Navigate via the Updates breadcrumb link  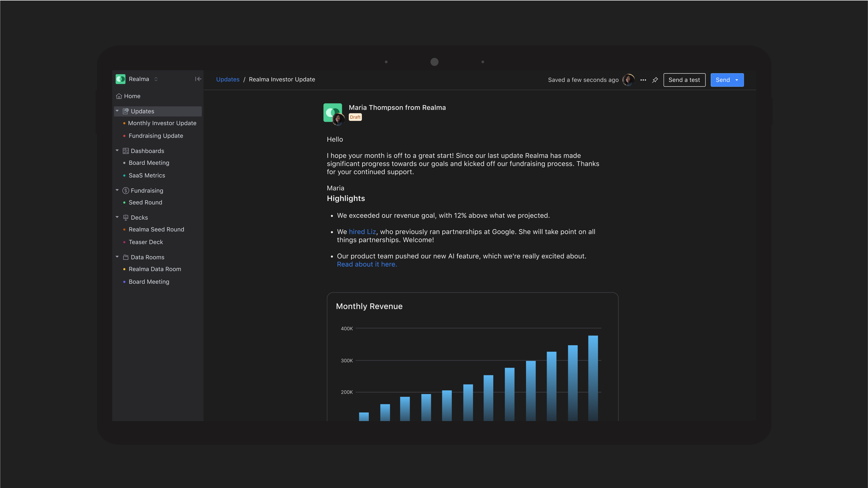click(228, 79)
